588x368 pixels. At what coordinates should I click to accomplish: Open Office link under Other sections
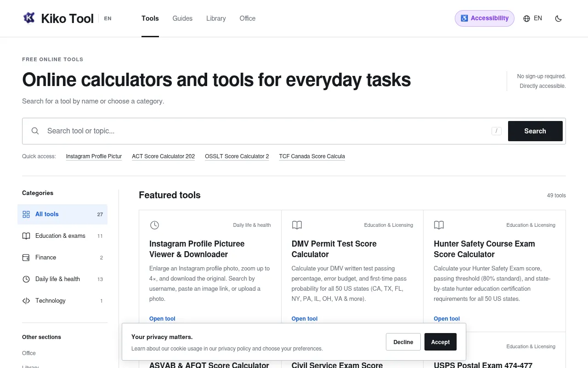pyautogui.click(x=29, y=353)
